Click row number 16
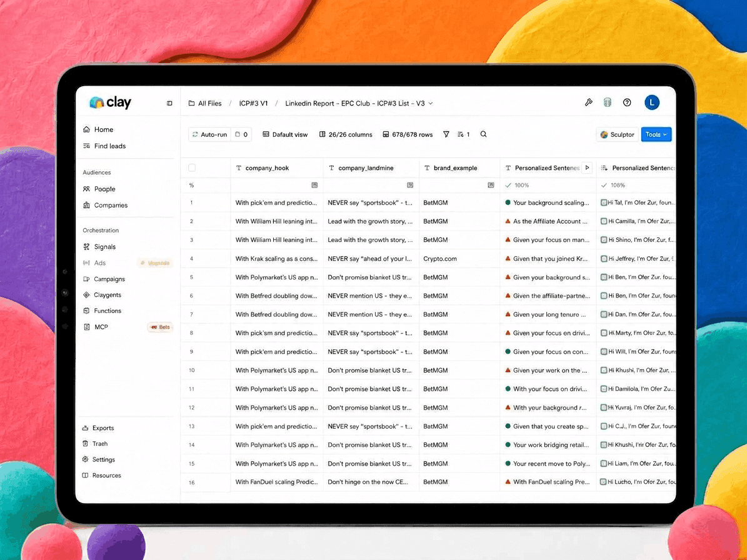The image size is (747, 560). [191, 482]
